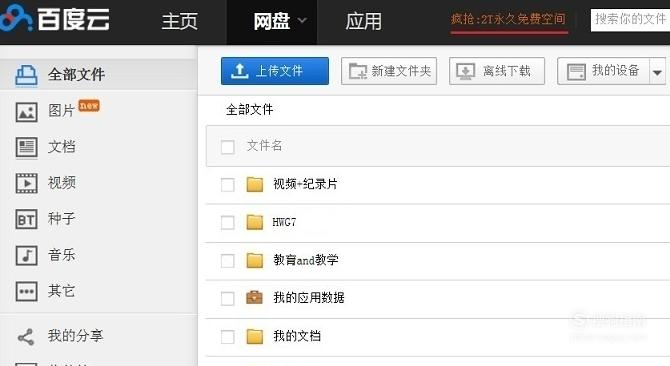This screenshot has height=366, width=670.
Task: Click the 上传文件 upload button
Action: (x=275, y=71)
